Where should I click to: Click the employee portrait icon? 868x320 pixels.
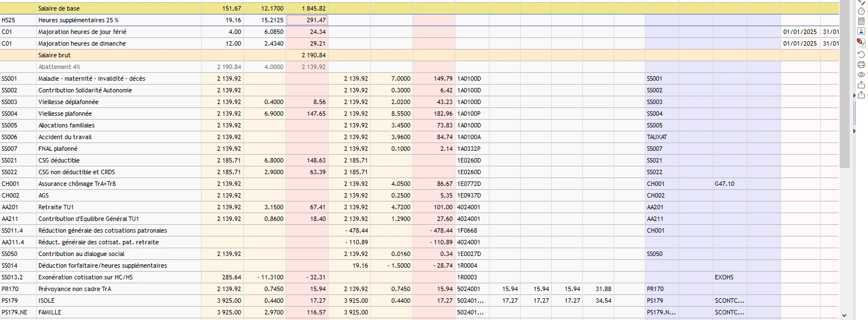[861, 31]
